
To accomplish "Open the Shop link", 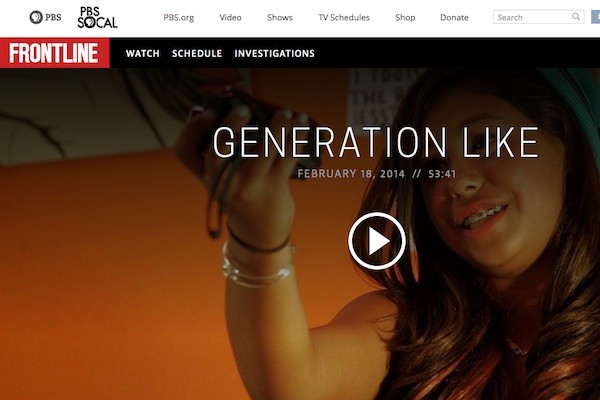I will coord(405,18).
